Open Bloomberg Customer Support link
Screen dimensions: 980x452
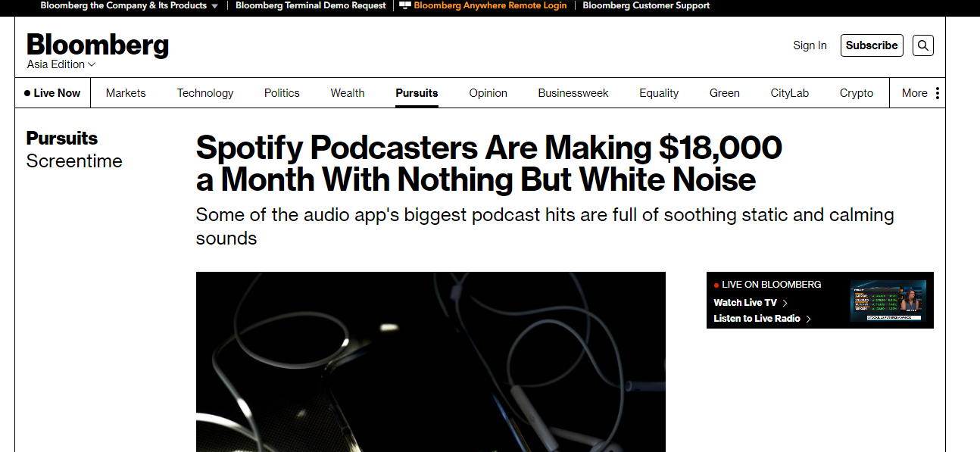[x=646, y=5]
